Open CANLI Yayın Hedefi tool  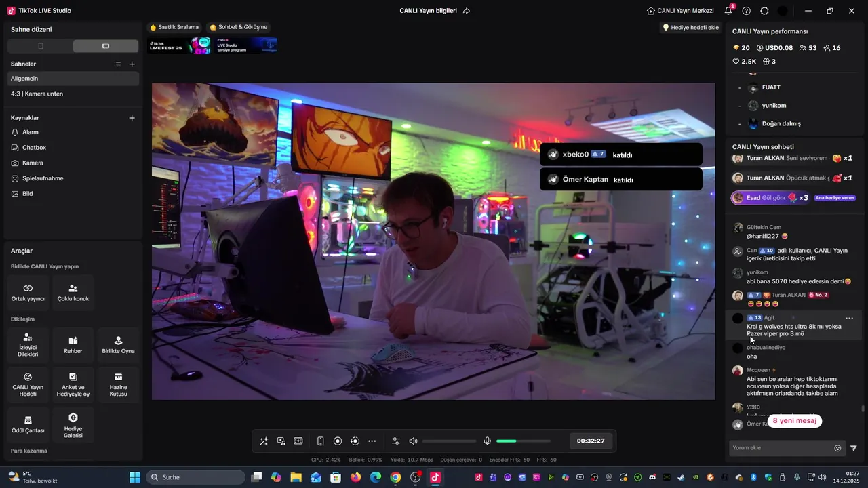coord(28,385)
